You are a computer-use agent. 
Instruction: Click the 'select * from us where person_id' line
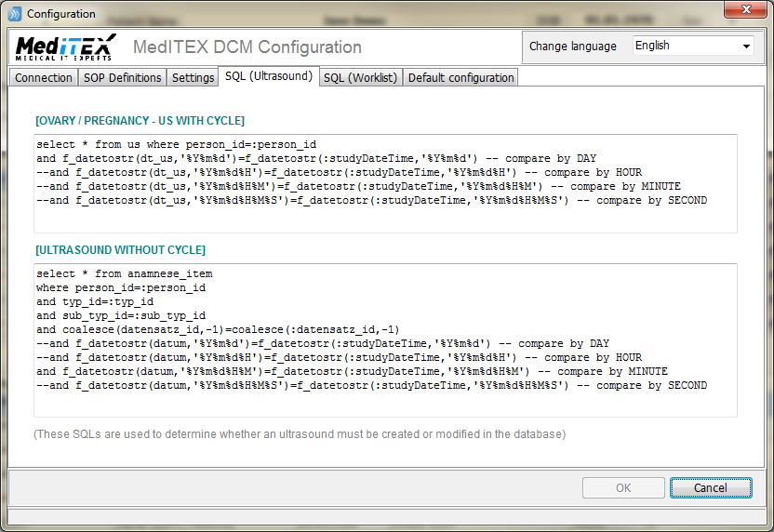point(176,144)
